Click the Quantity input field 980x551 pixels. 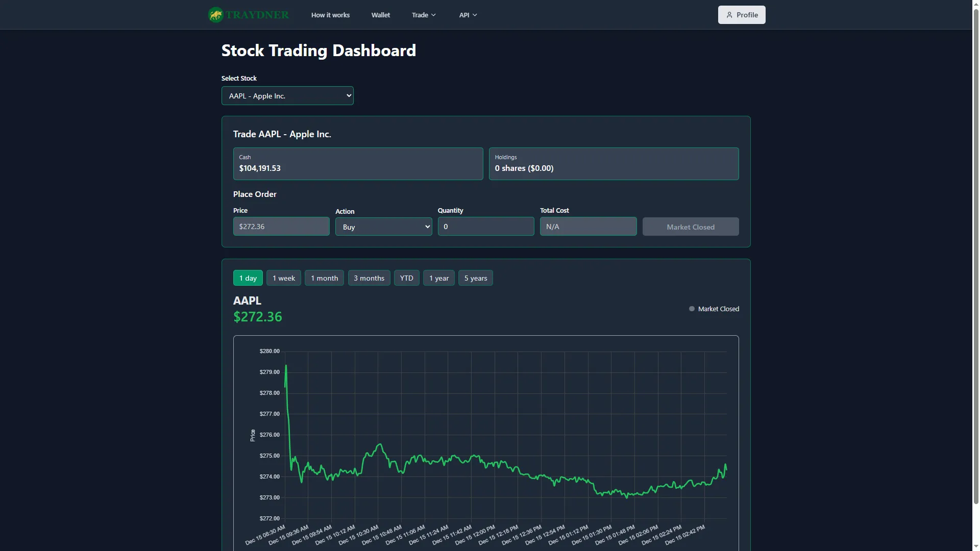tap(486, 227)
